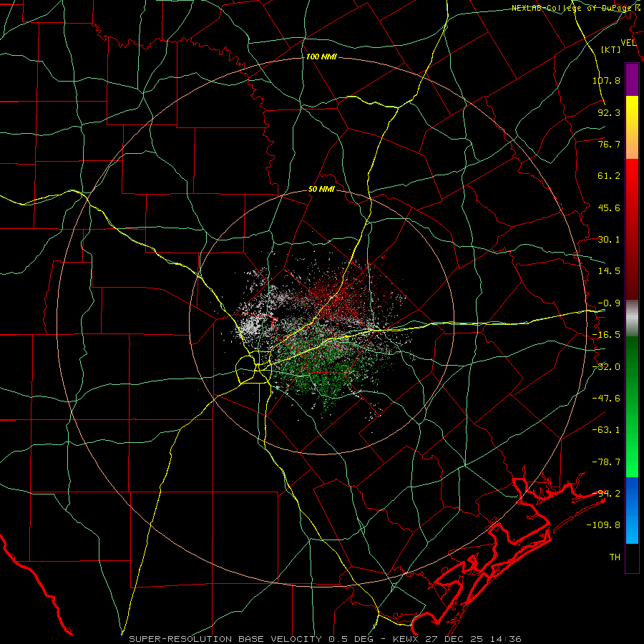Click the KEWX 27 DEC 25 14:36 timestamp
Viewport: 644px width, 644px height.
pyautogui.click(x=457, y=639)
